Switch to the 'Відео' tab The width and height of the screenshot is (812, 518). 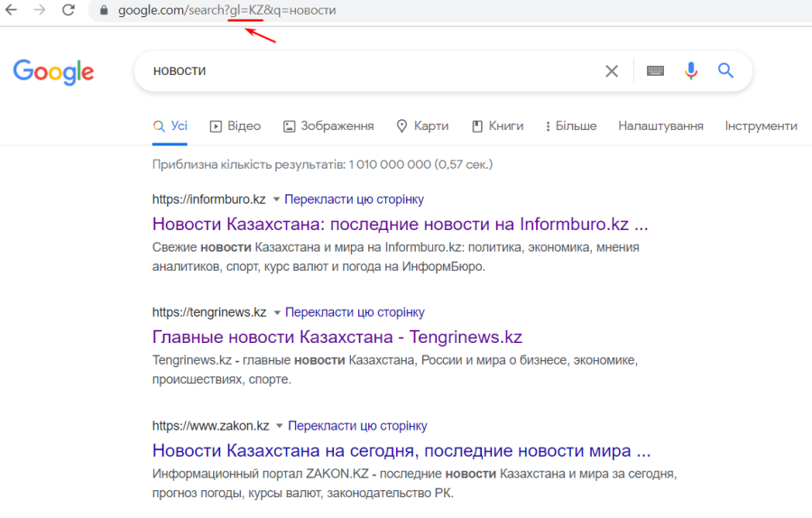point(235,126)
